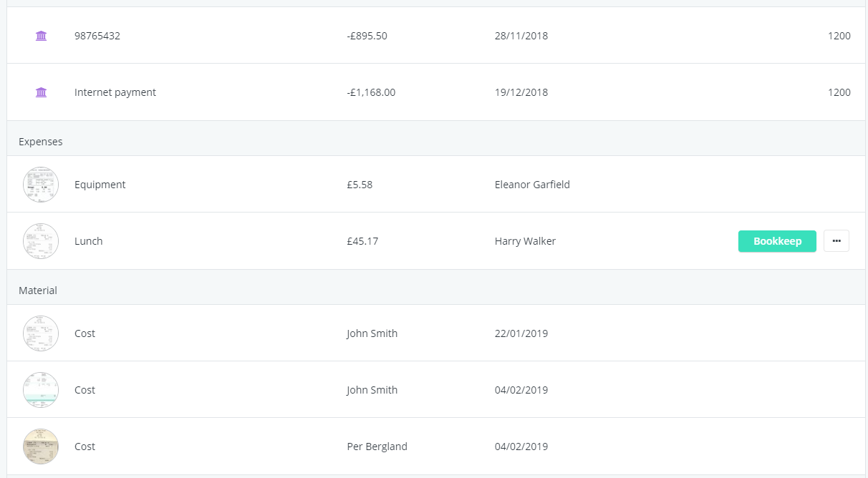This screenshot has height=478, width=868.
Task: Click Harry Walker's name
Action: 525,241
